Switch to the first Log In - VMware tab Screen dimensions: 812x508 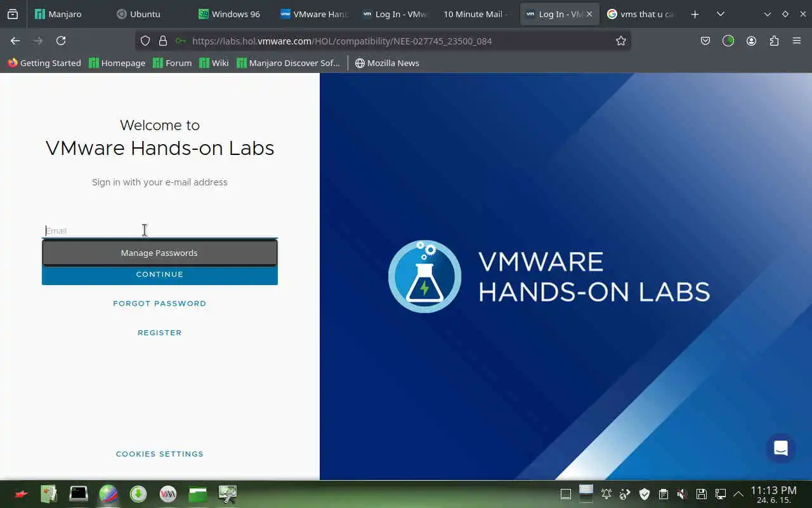click(x=395, y=14)
